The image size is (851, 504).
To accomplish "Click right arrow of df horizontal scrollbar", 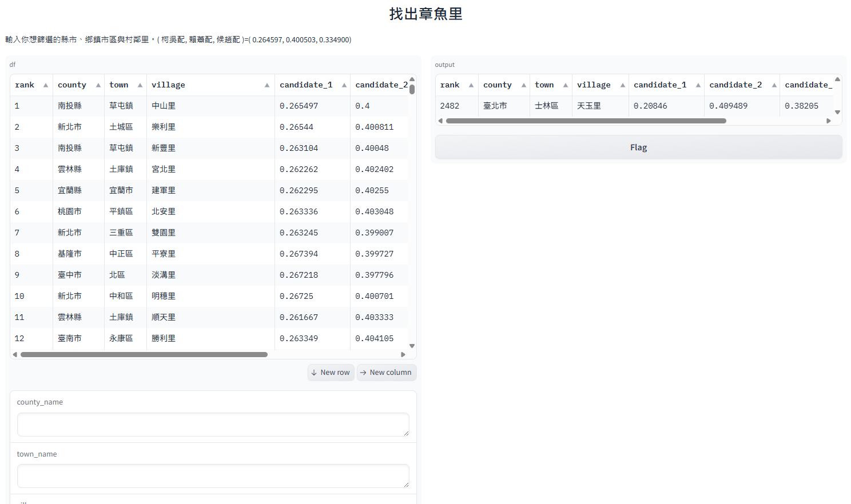I will (403, 355).
